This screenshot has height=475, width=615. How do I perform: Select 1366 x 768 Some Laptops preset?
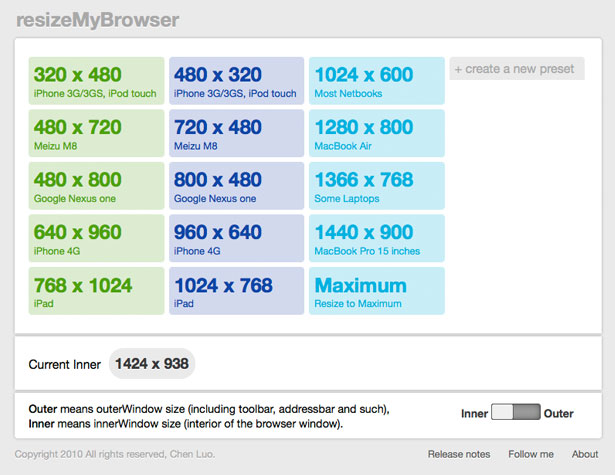[377, 186]
